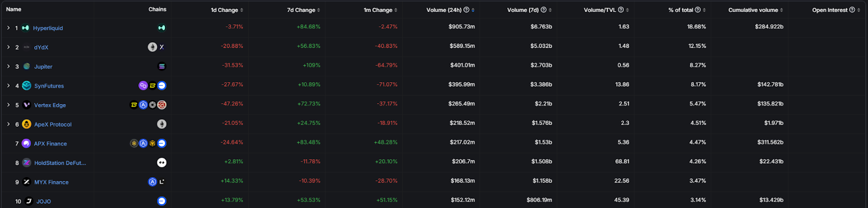
Task: Click the SynFutures logo icon
Action: tap(27, 86)
